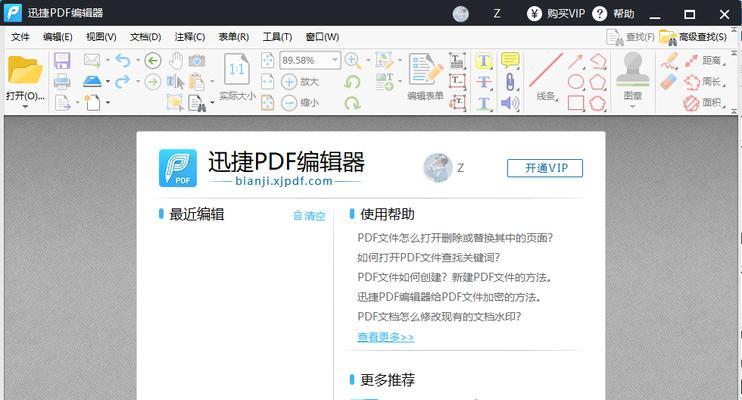The width and height of the screenshot is (742, 400).
Task: Expand the scanner icon dropdown arrow
Action: click(107, 81)
